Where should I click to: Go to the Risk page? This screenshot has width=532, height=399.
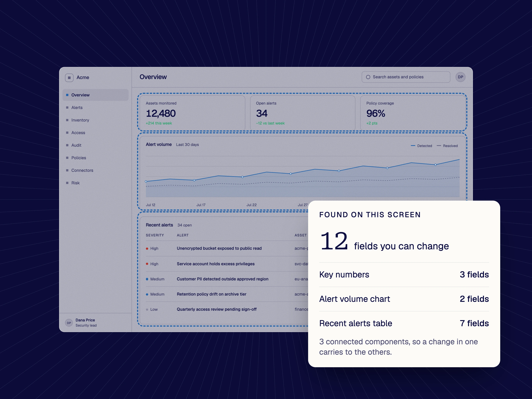pyautogui.click(x=96, y=183)
